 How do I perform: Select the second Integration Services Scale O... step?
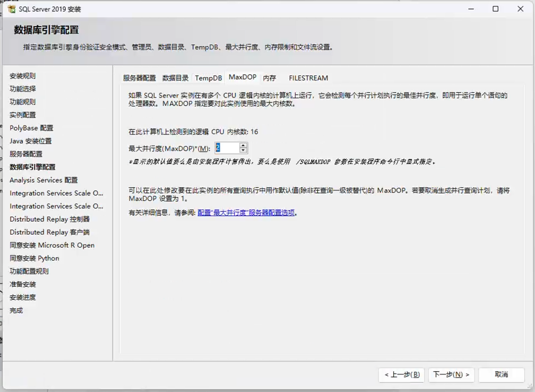tap(56, 206)
